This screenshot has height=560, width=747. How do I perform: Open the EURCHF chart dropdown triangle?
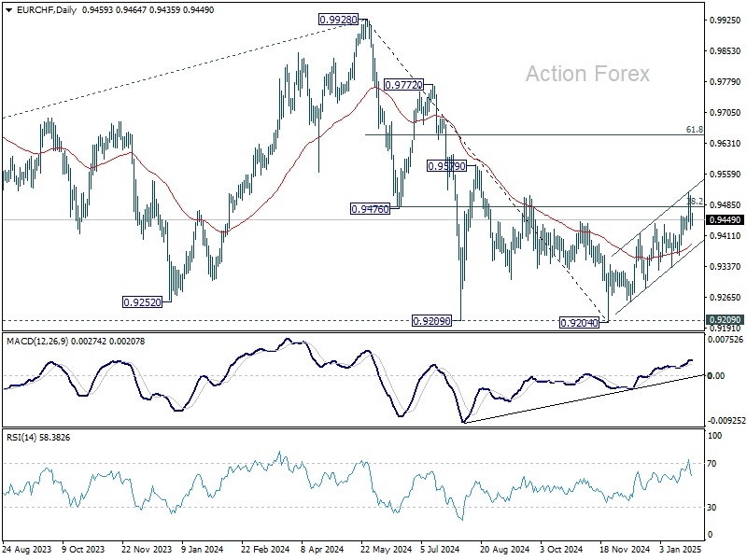pos(8,10)
